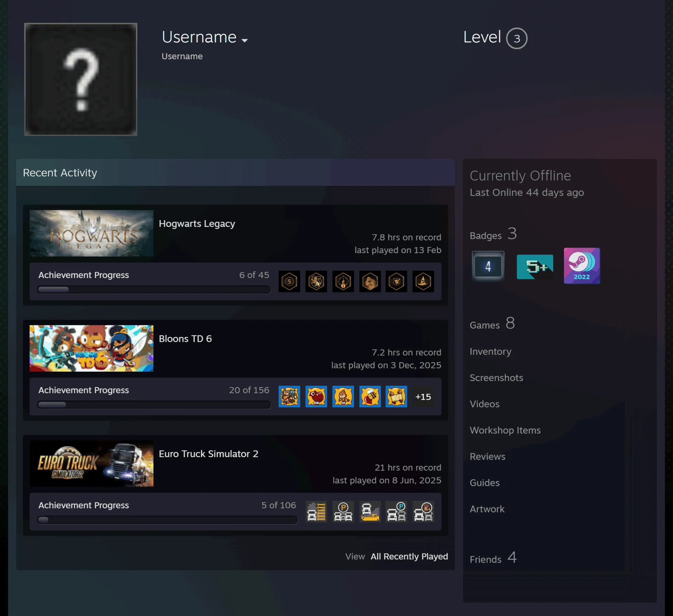Image resolution: width=673 pixels, height=616 pixels.
Task: Select the Hogwarts lion crest achievement icon
Action: 316,281
